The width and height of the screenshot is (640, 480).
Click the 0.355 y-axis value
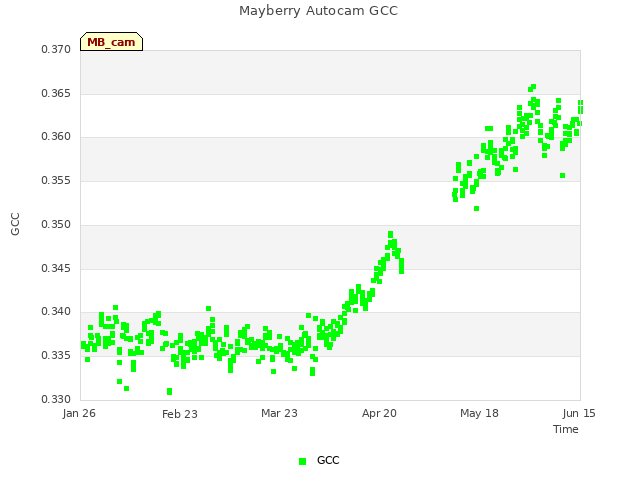click(x=56, y=180)
